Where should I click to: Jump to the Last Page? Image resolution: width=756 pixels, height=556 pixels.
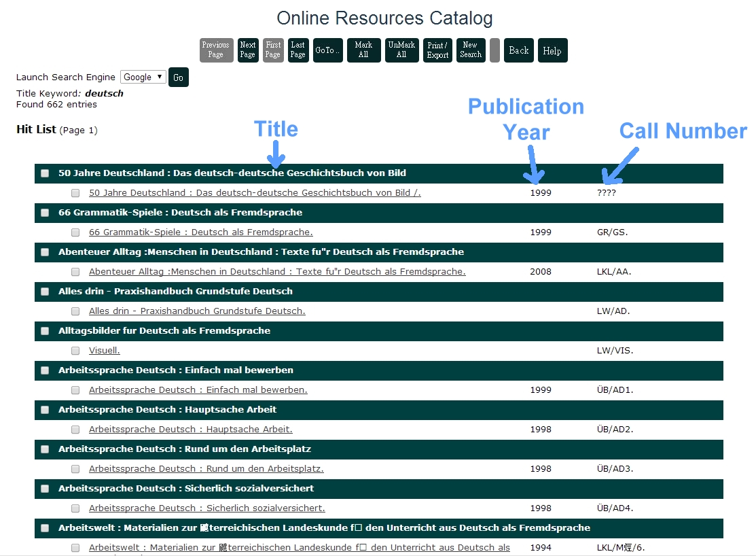coord(298,50)
